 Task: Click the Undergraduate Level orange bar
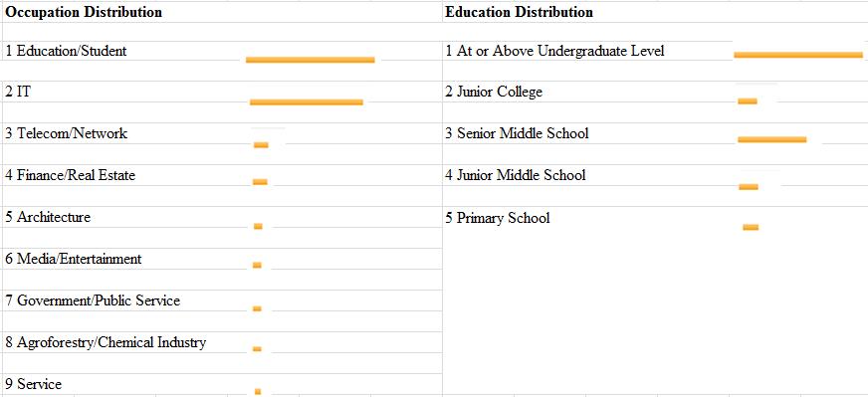[x=798, y=55]
